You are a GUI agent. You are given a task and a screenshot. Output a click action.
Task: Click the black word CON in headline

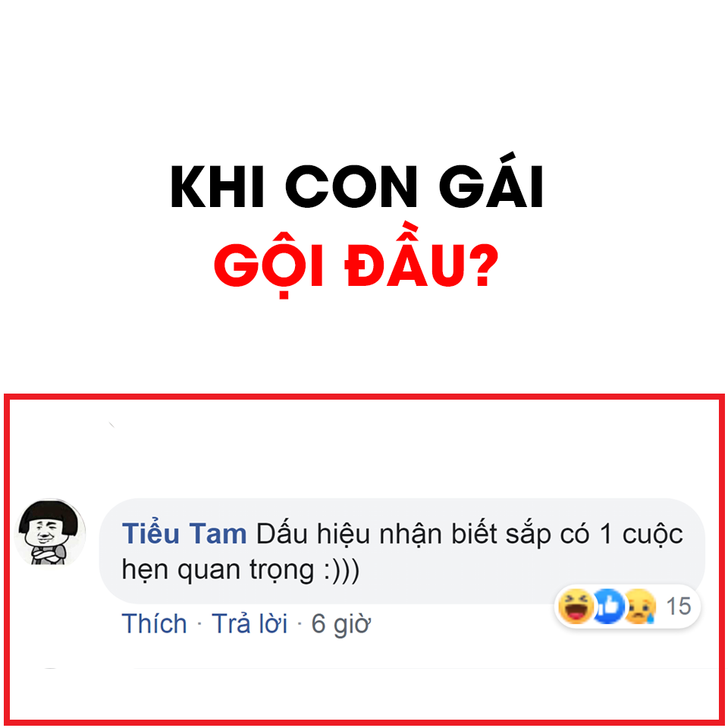pos(351,187)
